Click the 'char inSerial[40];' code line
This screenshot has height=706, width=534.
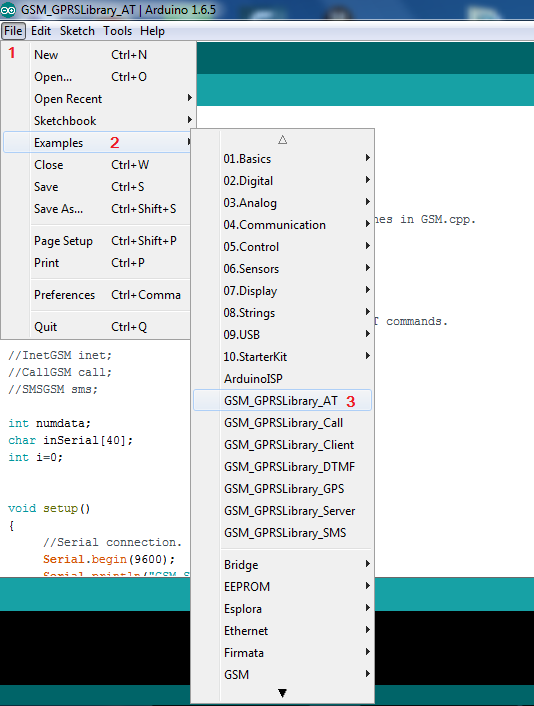[71, 440]
